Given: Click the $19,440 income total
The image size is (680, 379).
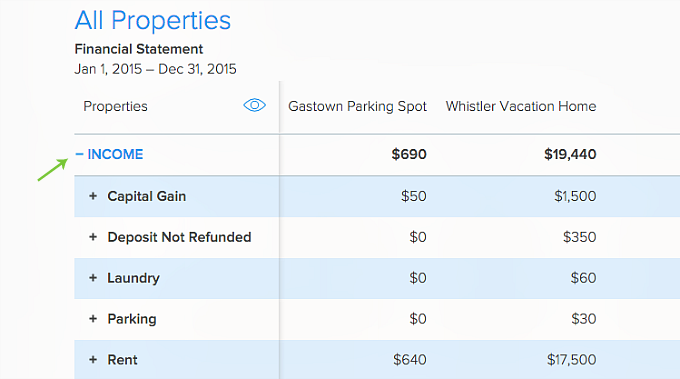Looking at the screenshot, I should coord(570,154).
